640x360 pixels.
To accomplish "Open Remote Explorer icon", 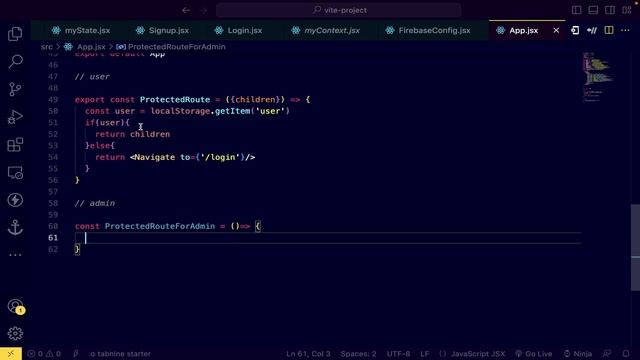I will coord(15,173).
